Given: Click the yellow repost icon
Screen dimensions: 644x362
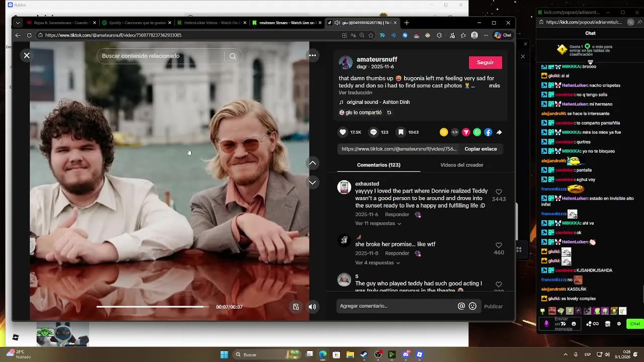Looking at the screenshot, I should pos(444,132).
